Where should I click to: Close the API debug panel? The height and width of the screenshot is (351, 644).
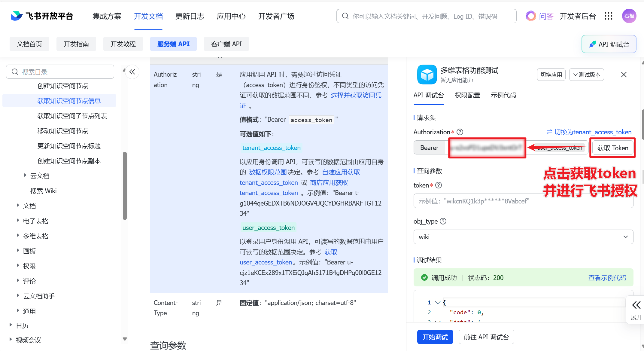[x=624, y=75]
